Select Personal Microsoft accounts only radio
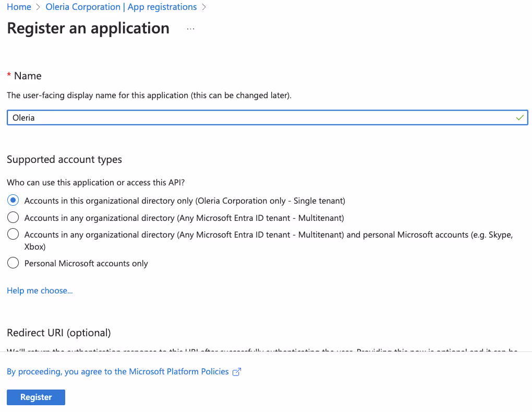 click(x=13, y=263)
